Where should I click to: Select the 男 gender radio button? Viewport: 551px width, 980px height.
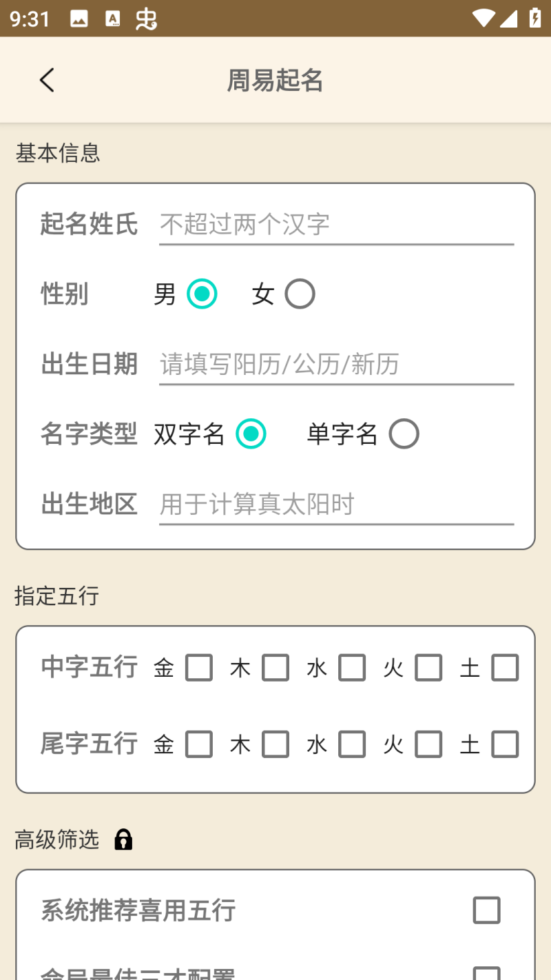(x=202, y=294)
